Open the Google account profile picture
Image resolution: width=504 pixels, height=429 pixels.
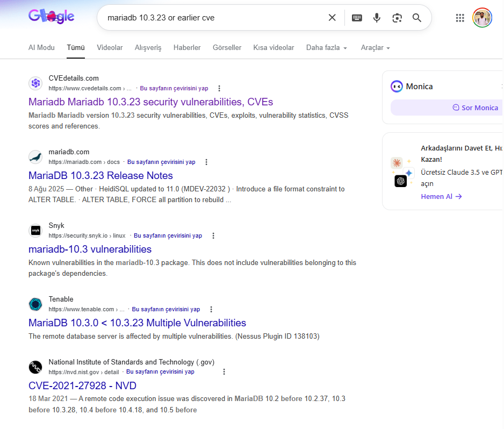click(x=482, y=17)
